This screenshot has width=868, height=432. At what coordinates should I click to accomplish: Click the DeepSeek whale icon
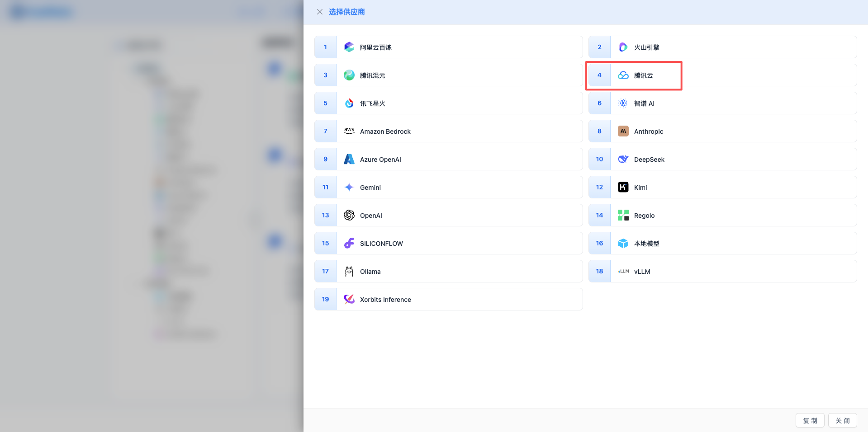click(x=623, y=159)
